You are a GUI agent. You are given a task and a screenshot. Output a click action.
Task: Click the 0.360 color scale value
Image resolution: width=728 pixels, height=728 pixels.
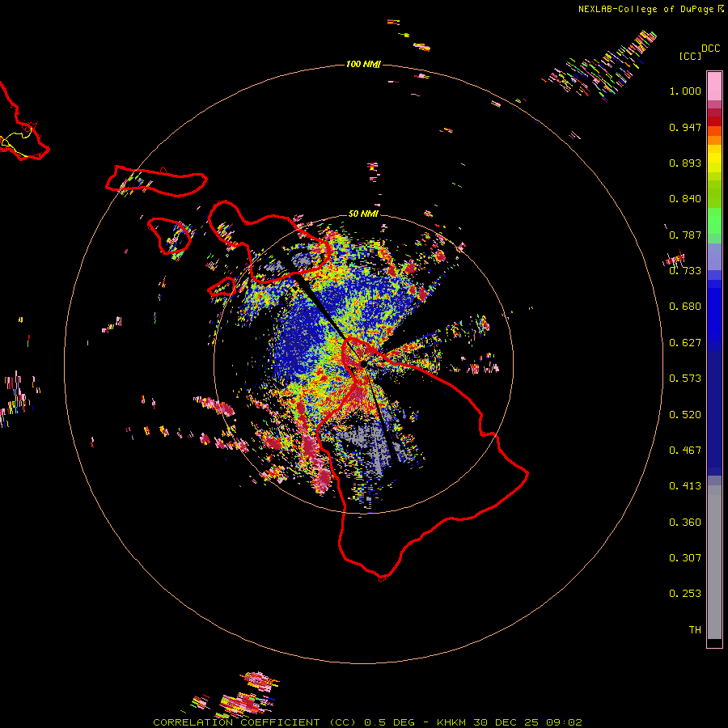[685, 523]
